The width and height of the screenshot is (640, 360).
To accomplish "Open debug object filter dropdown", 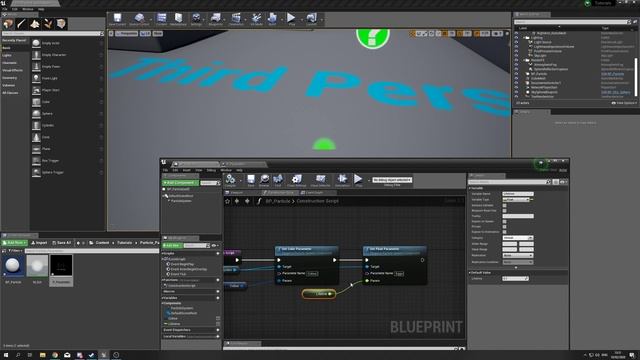I will pyautogui.click(x=392, y=180).
